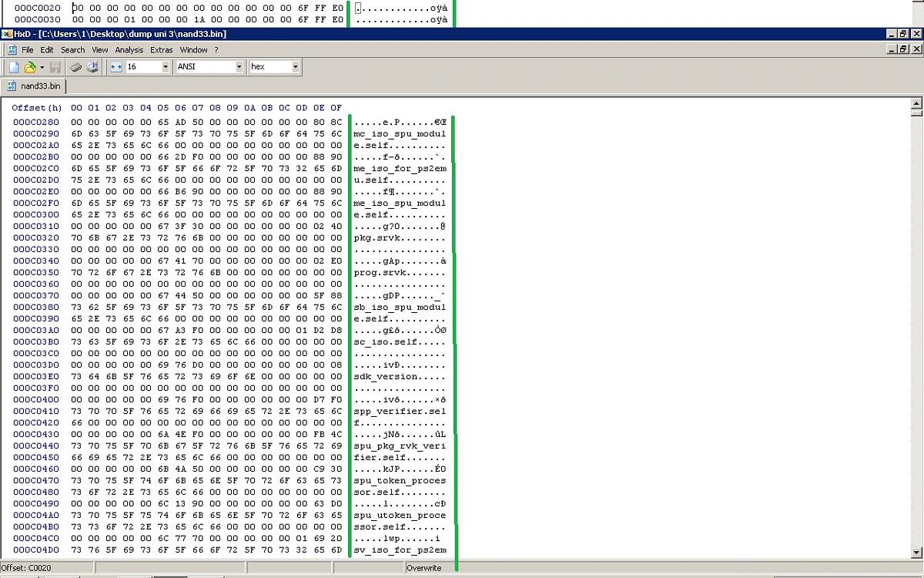Open the ANSI charset dropdown
Image resolution: width=924 pixels, height=578 pixels.
coord(239,67)
